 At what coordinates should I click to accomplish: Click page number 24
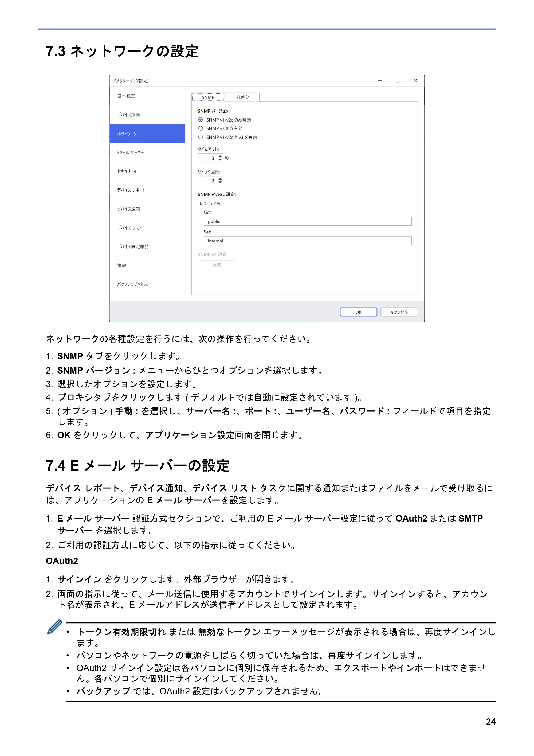pyautogui.click(x=490, y=722)
